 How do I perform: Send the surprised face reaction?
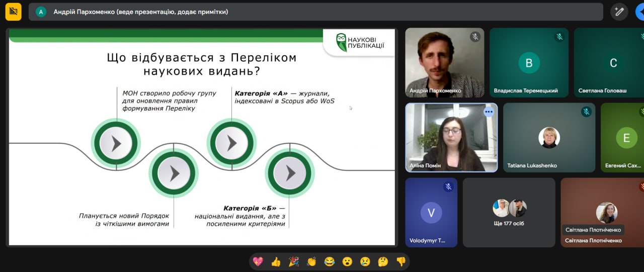[x=347, y=261]
